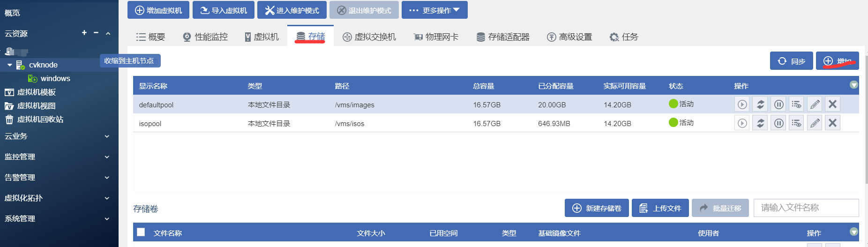Viewport: 868px width, 247px height.
Task: Switch to the 概要 tab
Action: [x=150, y=37]
